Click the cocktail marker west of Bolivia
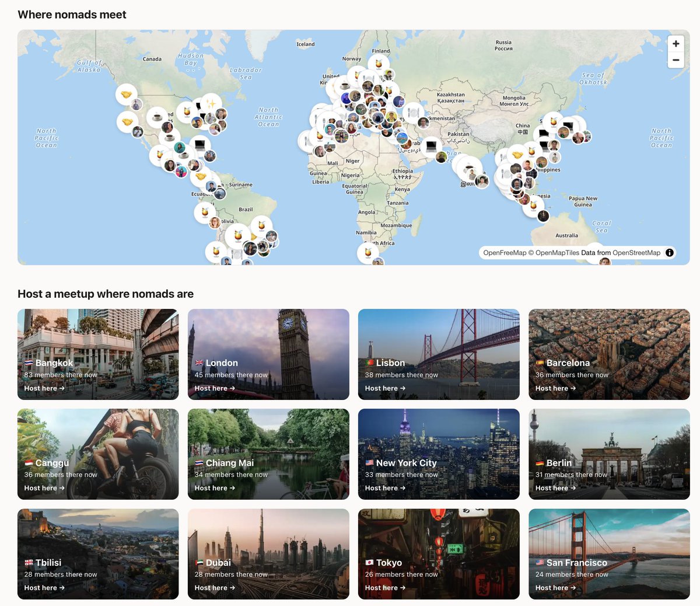 [205, 213]
